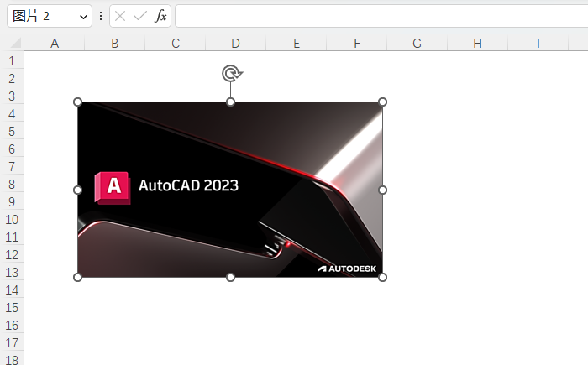Select row 7 header
Image resolution: width=588 pixels, height=365 pixels.
coord(12,166)
